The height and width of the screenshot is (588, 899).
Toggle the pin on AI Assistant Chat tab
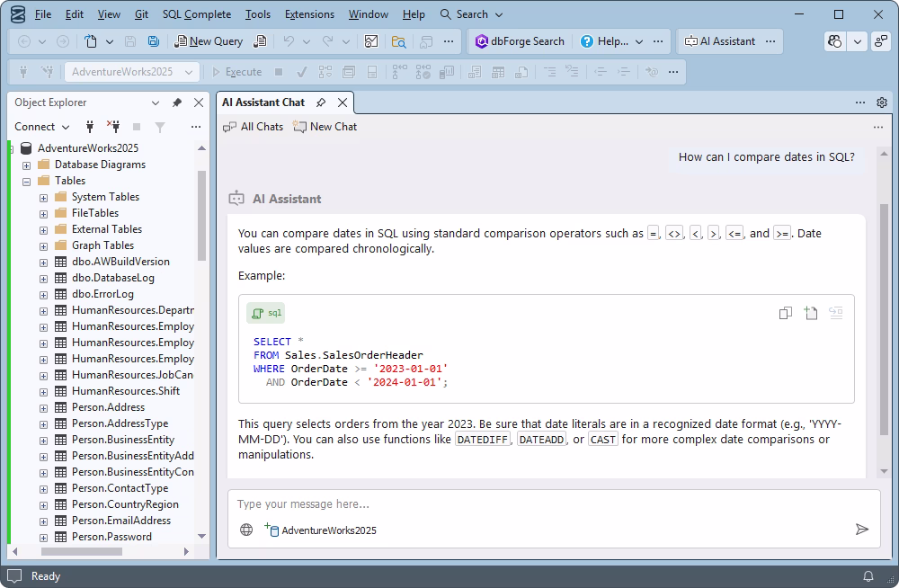tap(321, 102)
